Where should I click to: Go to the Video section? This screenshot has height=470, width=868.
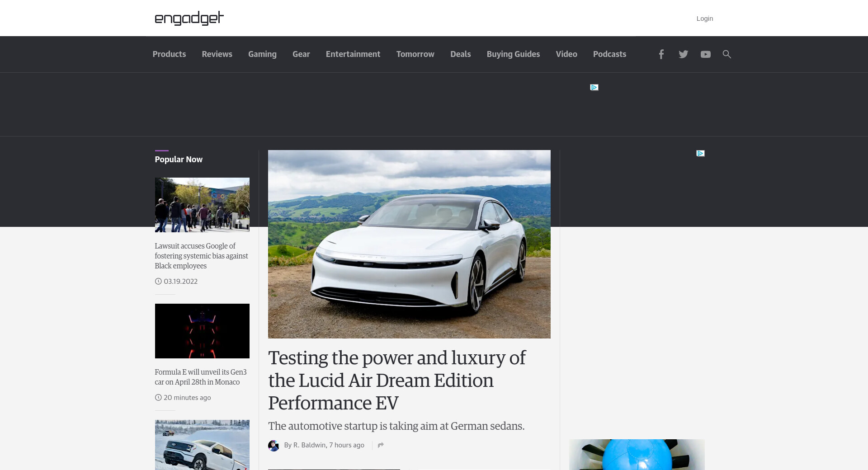566,54
